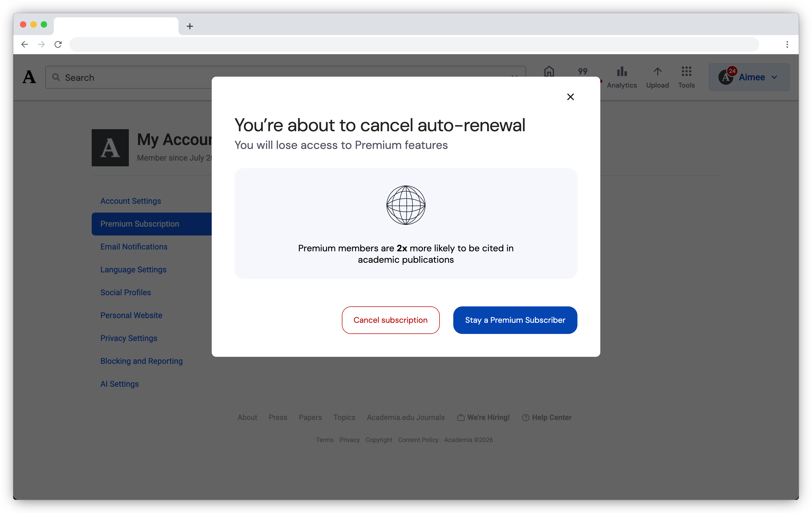
Task: Open the Privacy footer link
Action: [x=349, y=440]
